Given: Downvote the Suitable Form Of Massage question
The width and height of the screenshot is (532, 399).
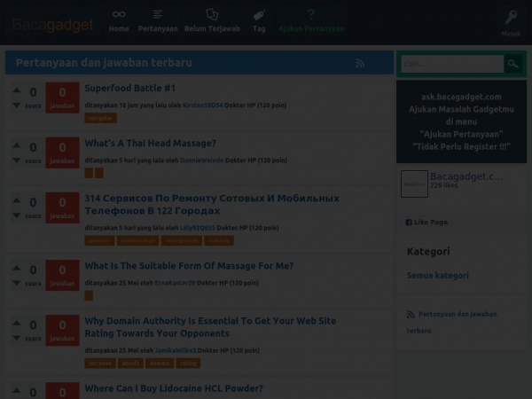Looking at the screenshot, I should tap(17, 283).
